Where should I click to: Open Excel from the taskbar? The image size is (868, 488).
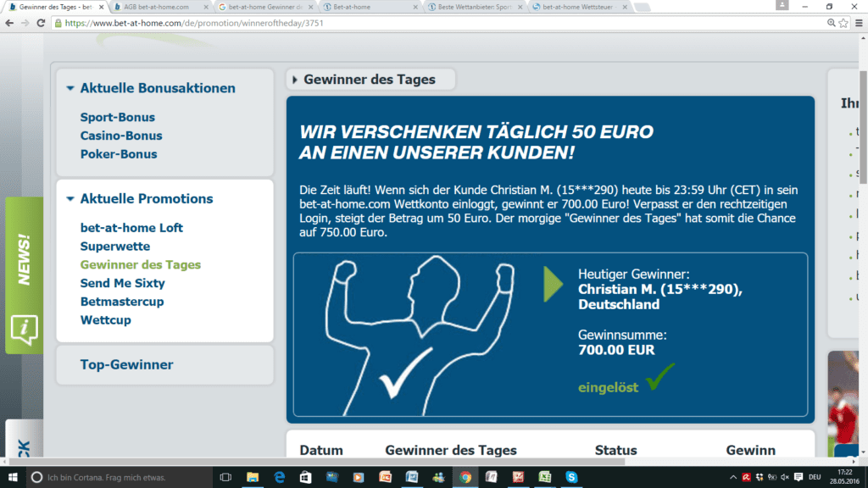[x=545, y=477]
